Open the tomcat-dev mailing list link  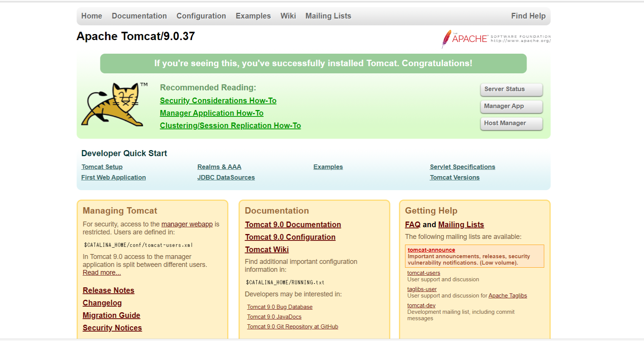tap(421, 305)
